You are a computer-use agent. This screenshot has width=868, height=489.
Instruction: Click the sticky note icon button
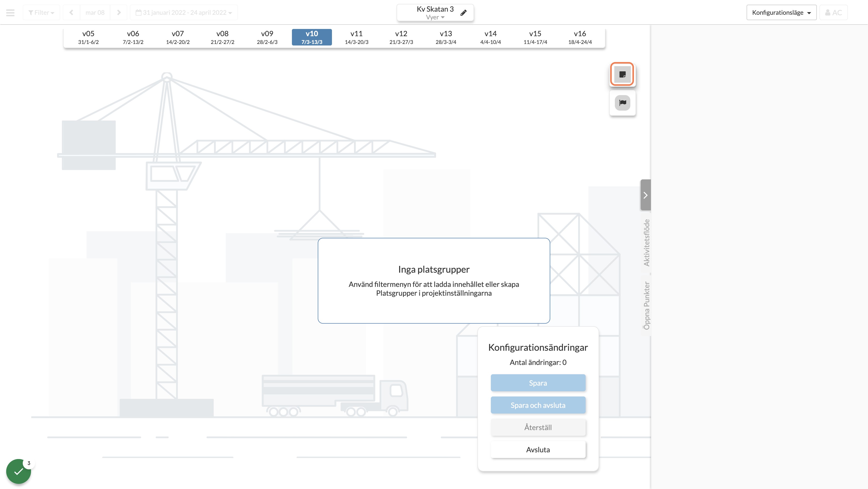tap(622, 74)
